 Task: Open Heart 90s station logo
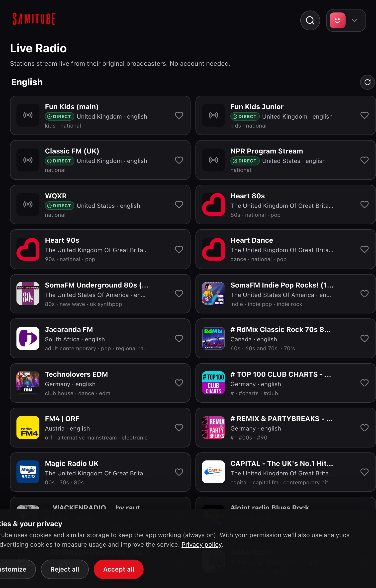[x=28, y=249]
